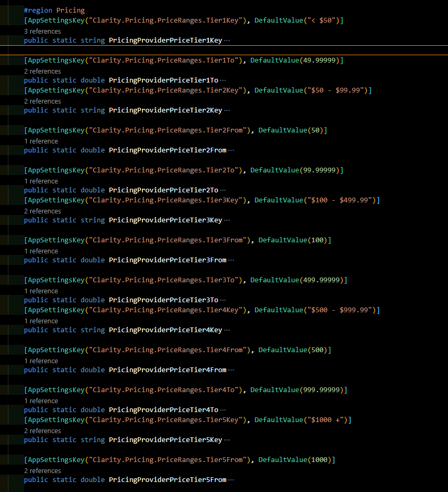Click the "$100 - $499.99" string literal
This screenshot has width=448, height=492.
340,200
